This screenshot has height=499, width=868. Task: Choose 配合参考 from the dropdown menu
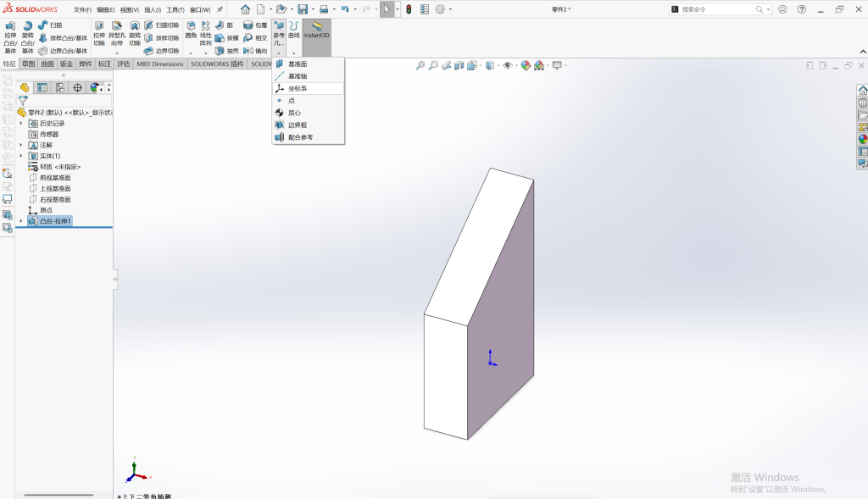point(308,137)
